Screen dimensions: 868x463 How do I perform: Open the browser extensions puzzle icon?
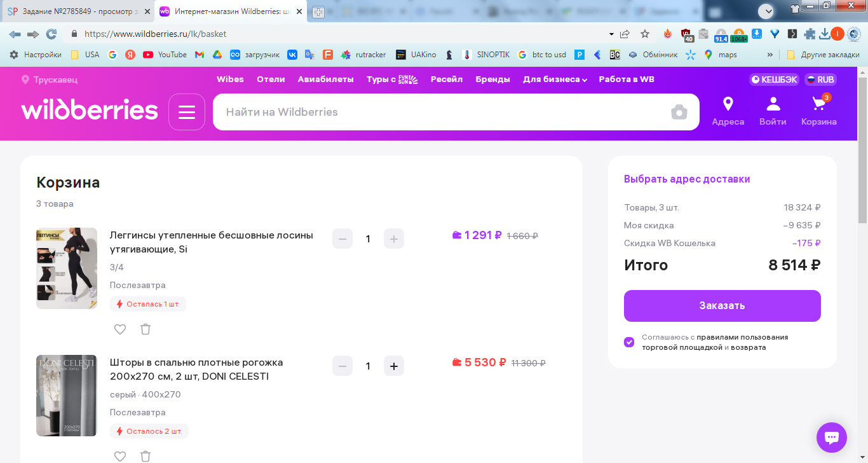pos(810,34)
